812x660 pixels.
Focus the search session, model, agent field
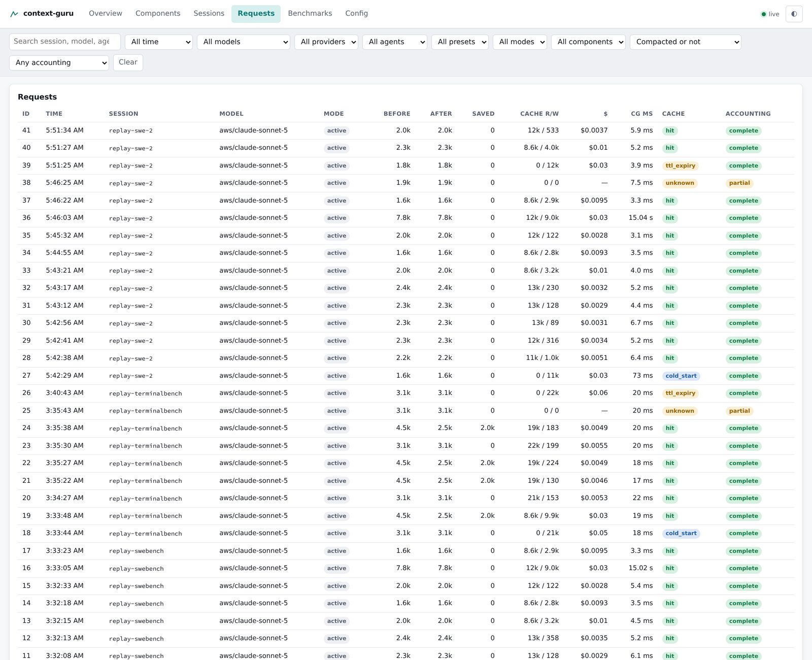pyautogui.click(x=65, y=42)
